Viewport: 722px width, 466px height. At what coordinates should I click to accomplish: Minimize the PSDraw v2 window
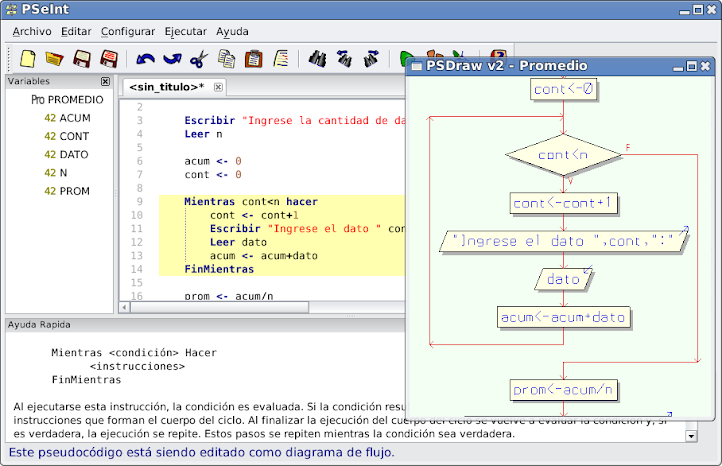pos(678,68)
